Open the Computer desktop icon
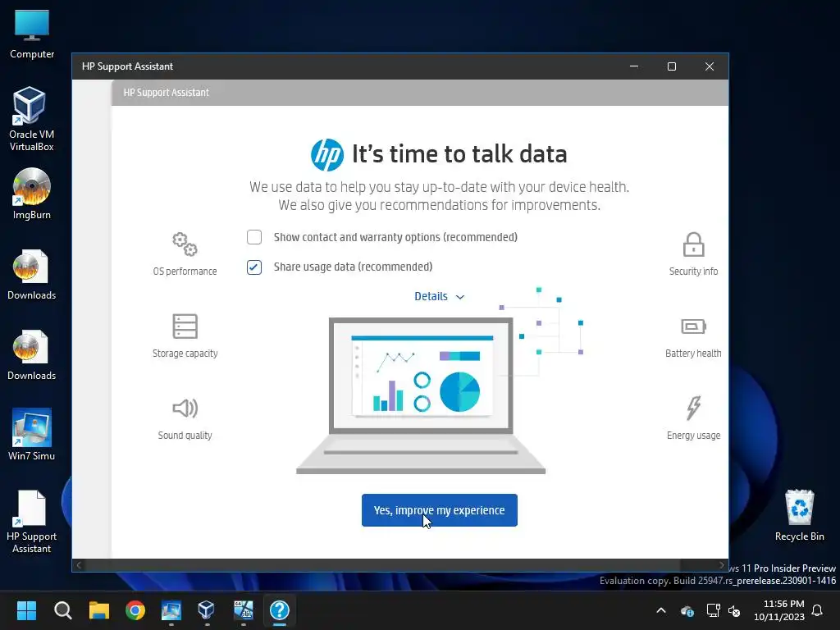 [x=32, y=34]
